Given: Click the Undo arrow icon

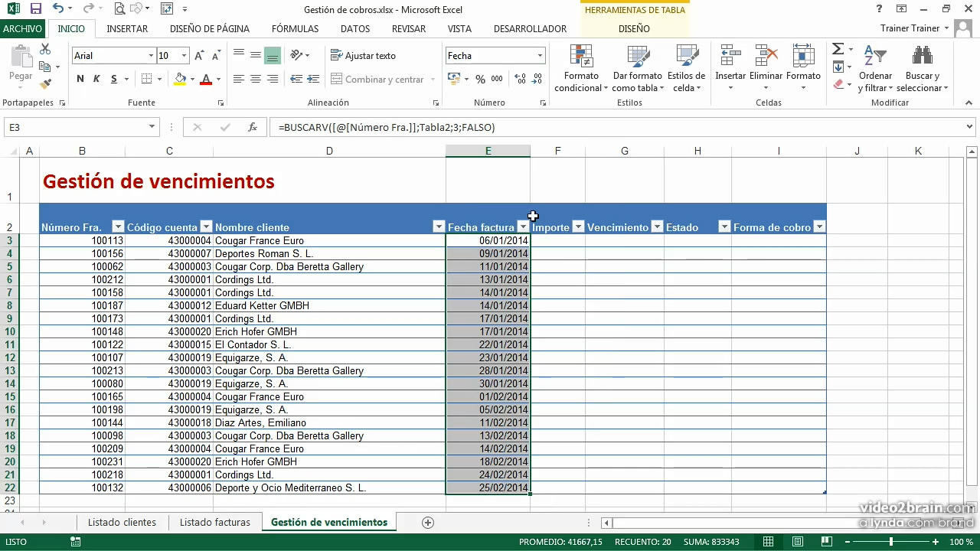Looking at the screenshot, I should tap(59, 9).
